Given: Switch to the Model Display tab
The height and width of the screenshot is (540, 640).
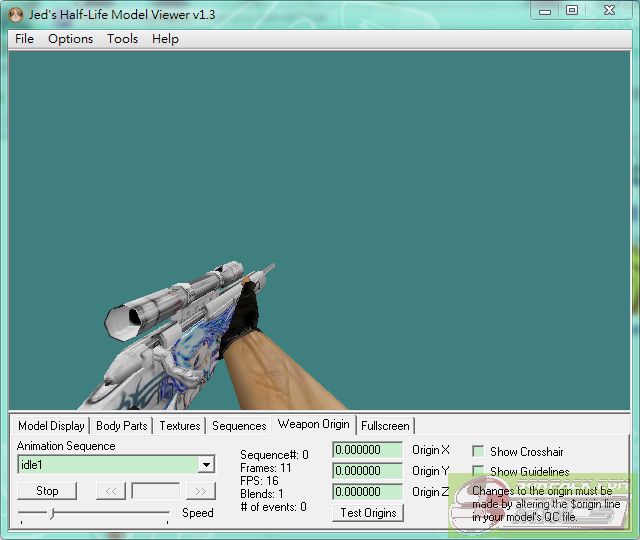Looking at the screenshot, I should click(51, 426).
